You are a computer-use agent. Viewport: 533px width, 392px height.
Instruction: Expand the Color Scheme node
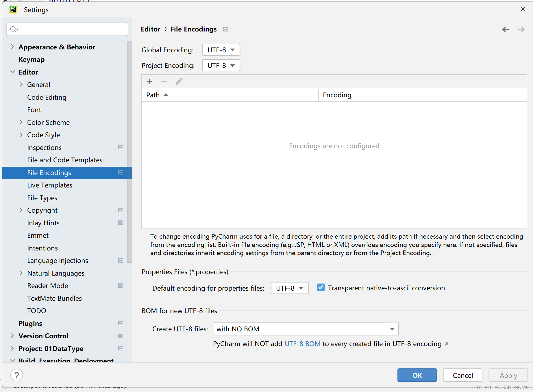click(21, 122)
